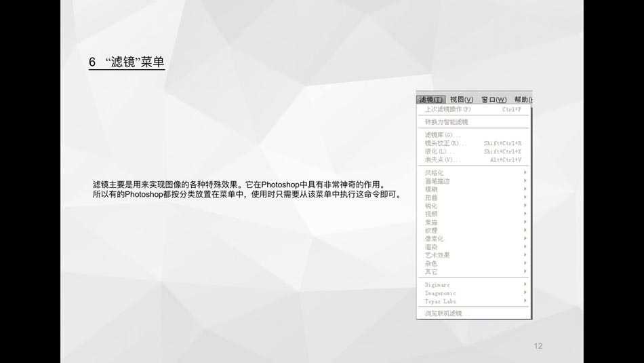This screenshot has height=363, width=644.
Task: Expand the 模糊 filter submenu
Action: pos(431,189)
